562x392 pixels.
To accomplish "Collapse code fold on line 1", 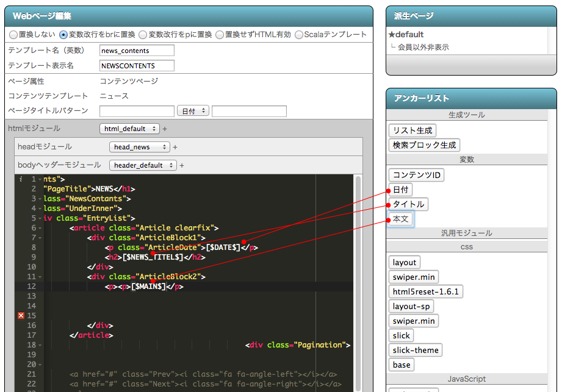I will 40,179.
